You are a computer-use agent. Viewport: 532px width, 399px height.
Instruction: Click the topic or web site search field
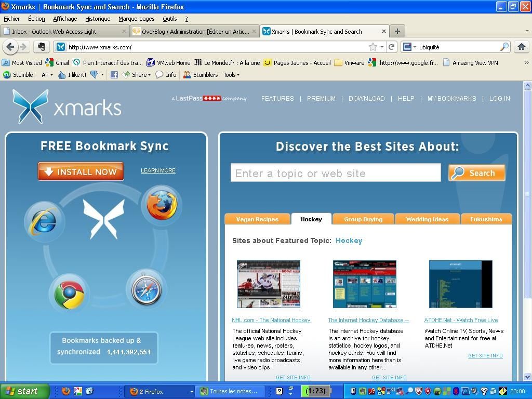336,173
